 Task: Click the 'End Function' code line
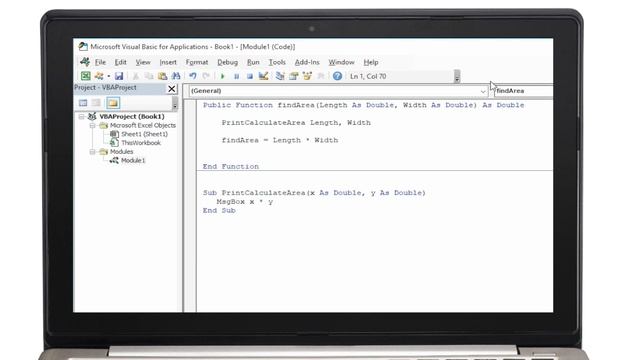[x=231, y=167]
